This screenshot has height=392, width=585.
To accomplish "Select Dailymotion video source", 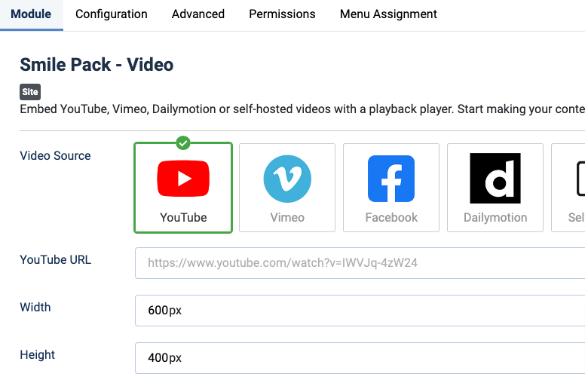I will point(495,188).
